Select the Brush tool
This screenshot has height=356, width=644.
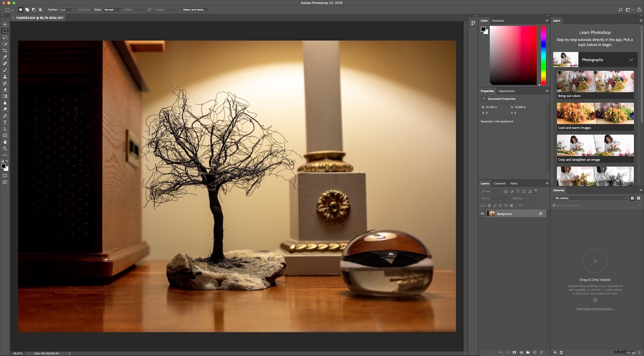(5, 70)
